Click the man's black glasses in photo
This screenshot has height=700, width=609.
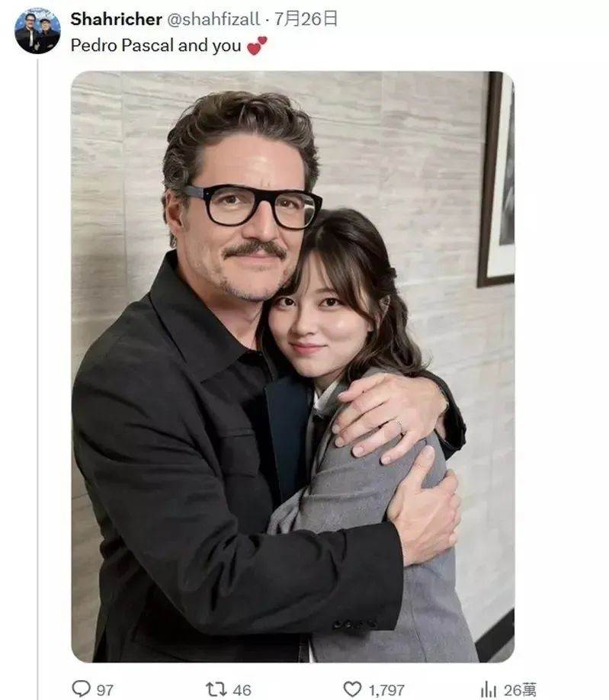click(x=253, y=207)
